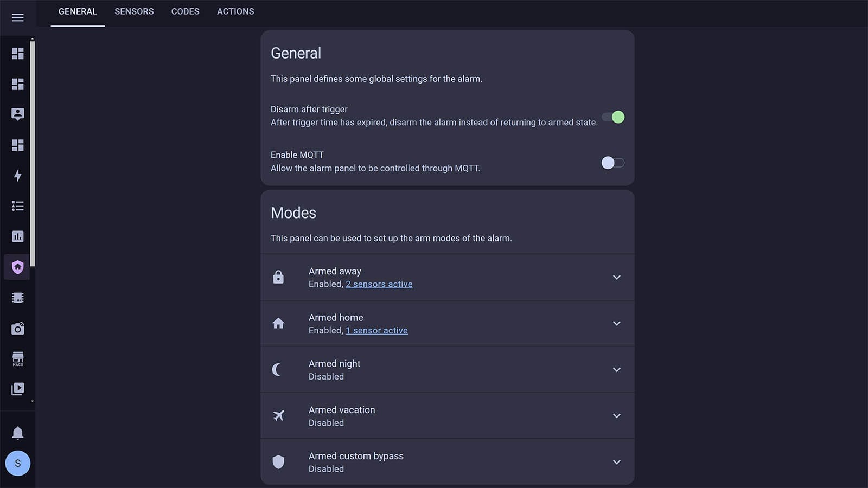Viewport: 868px width, 488px height.
Task: Open the voice assistant person icon
Action: [x=17, y=114]
